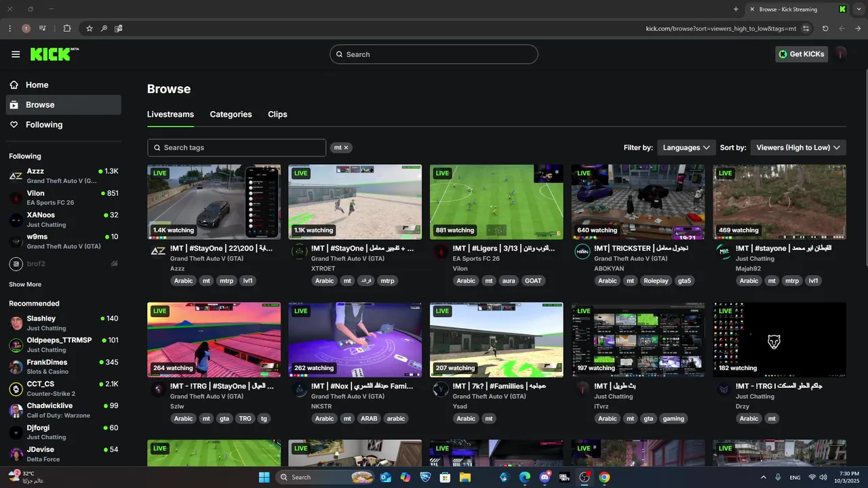868x488 pixels.
Task: Open XANoos avatar in Following list
Action: (x=16, y=220)
